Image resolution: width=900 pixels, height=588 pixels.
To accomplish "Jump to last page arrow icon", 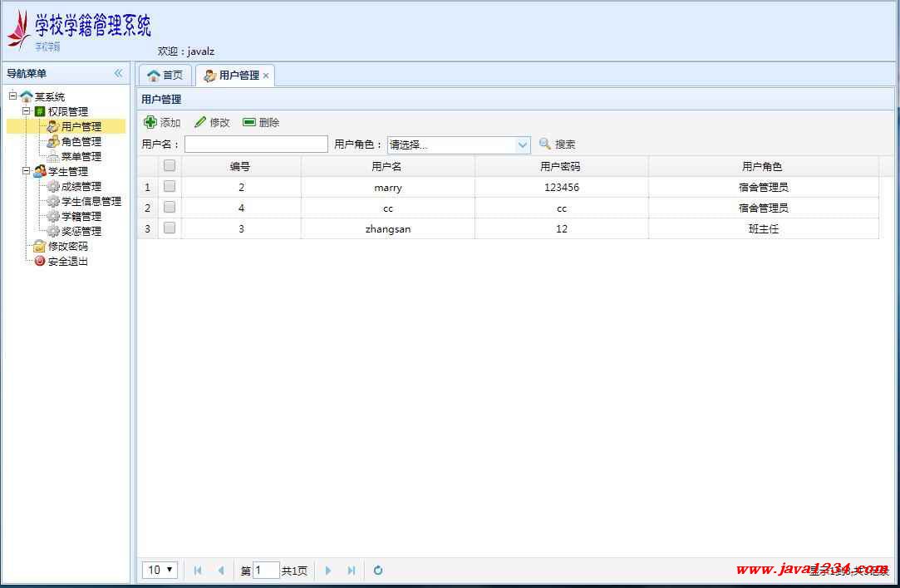I will 352,570.
